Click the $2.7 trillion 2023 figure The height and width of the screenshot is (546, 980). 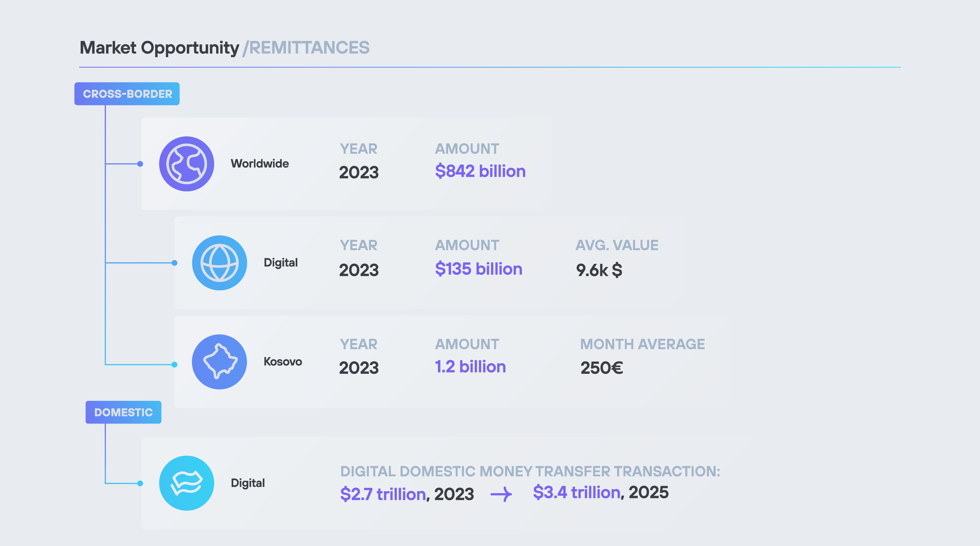click(x=407, y=494)
